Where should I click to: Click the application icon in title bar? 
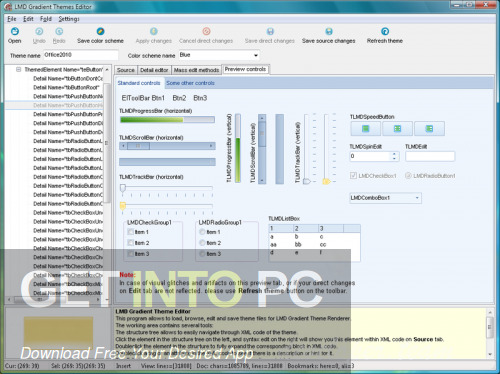[x=8, y=6]
